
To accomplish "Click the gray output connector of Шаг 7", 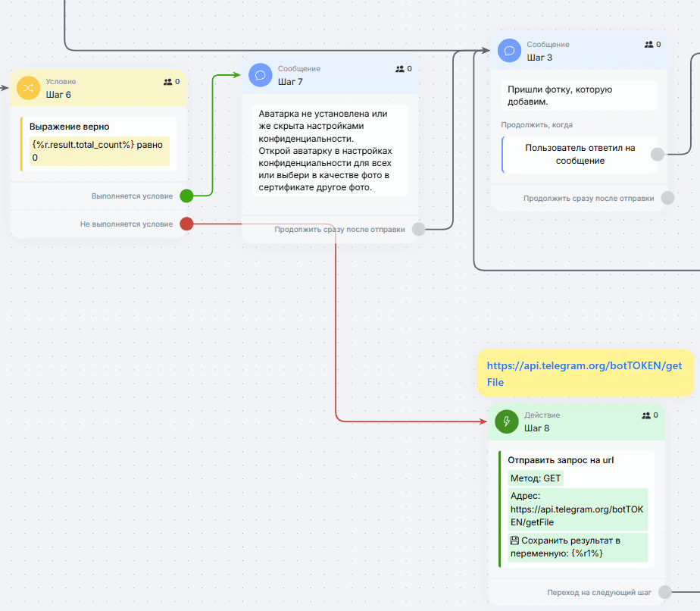I will tap(419, 230).
